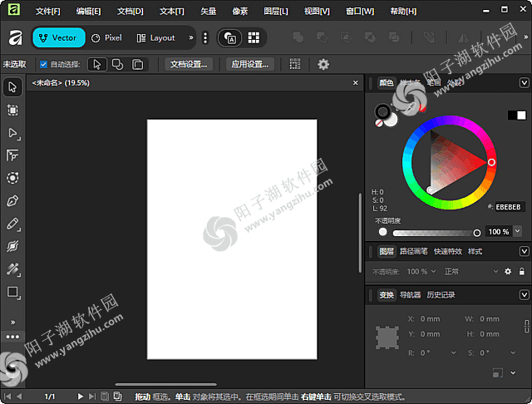532x404 pixels.
Task: Toggle the aspect ratio link in transform panel
Action: coord(526,327)
